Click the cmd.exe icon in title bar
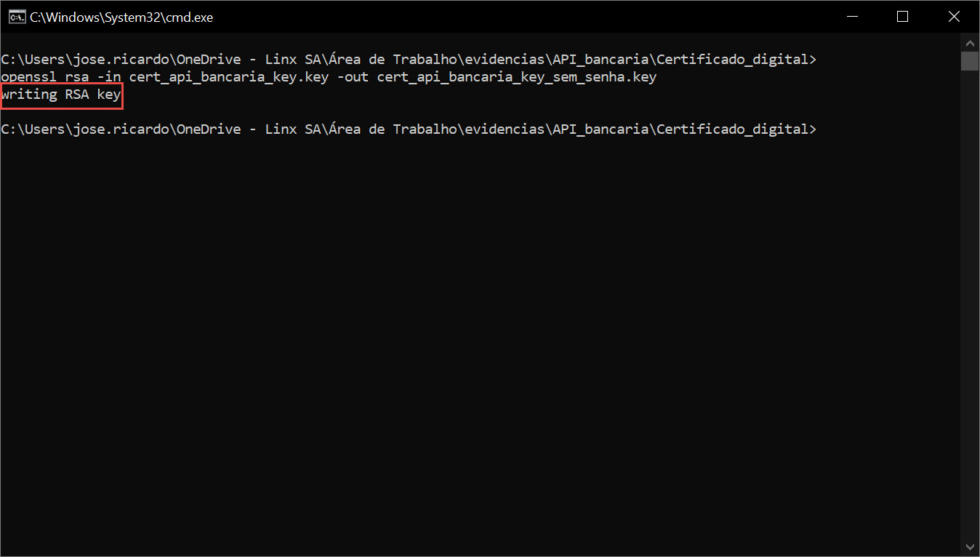This screenshot has width=980, height=557. 17,17
